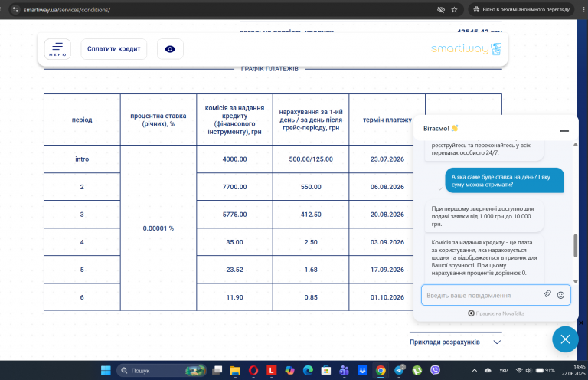Launch Opera browser from taskbar

pos(253,371)
